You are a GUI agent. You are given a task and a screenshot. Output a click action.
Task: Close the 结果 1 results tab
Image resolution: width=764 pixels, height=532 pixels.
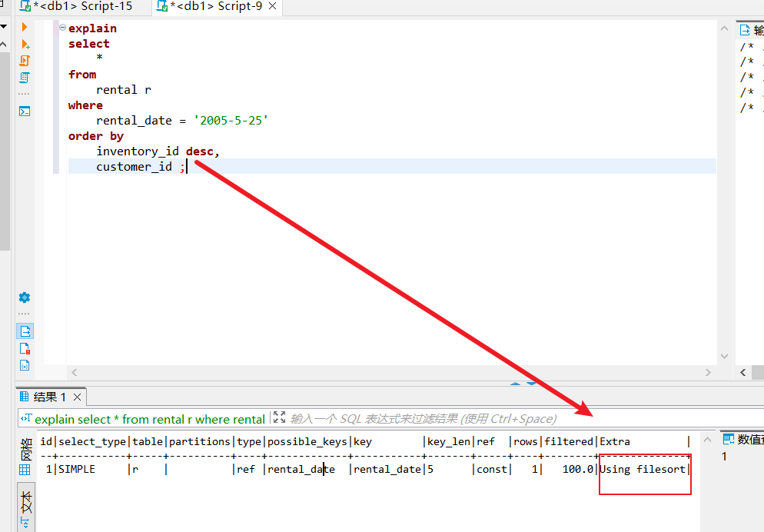point(77,397)
